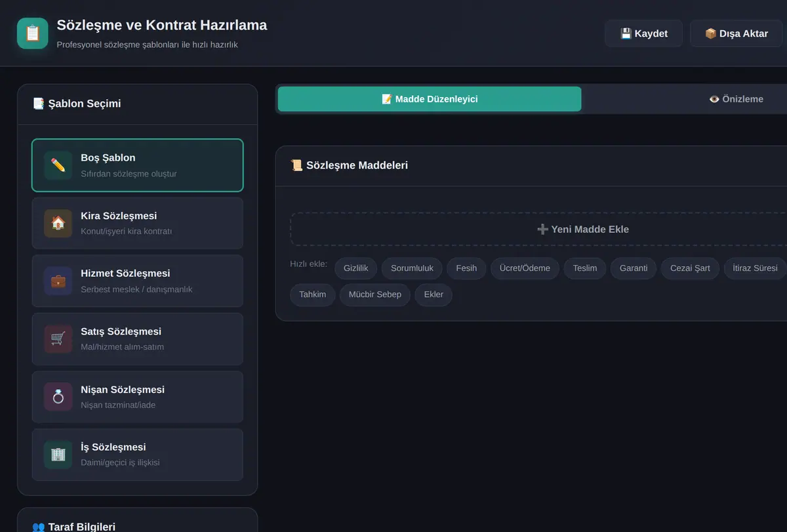Click the 'Nişan tazminat/iade' description

point(118,405)
